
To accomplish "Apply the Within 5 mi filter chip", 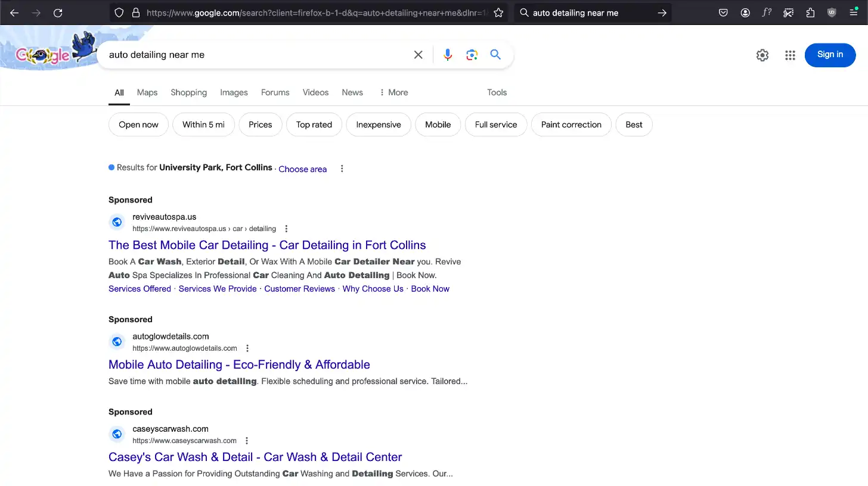I will [x=203, y=124].
